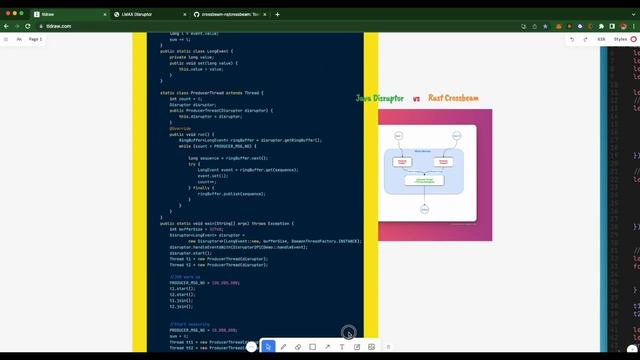Select the Pencil draw tool
640x360 pixels.
(283, 347)
